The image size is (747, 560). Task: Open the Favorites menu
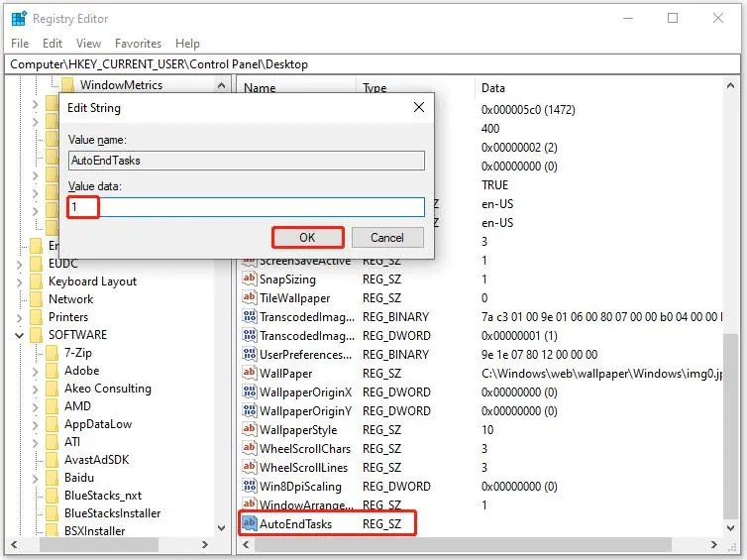pos(138,44)
